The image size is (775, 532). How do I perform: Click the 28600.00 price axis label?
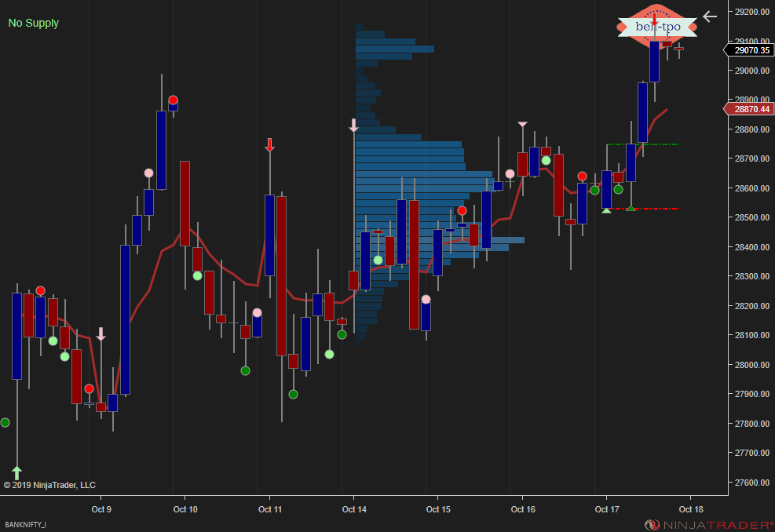(751, 188)
